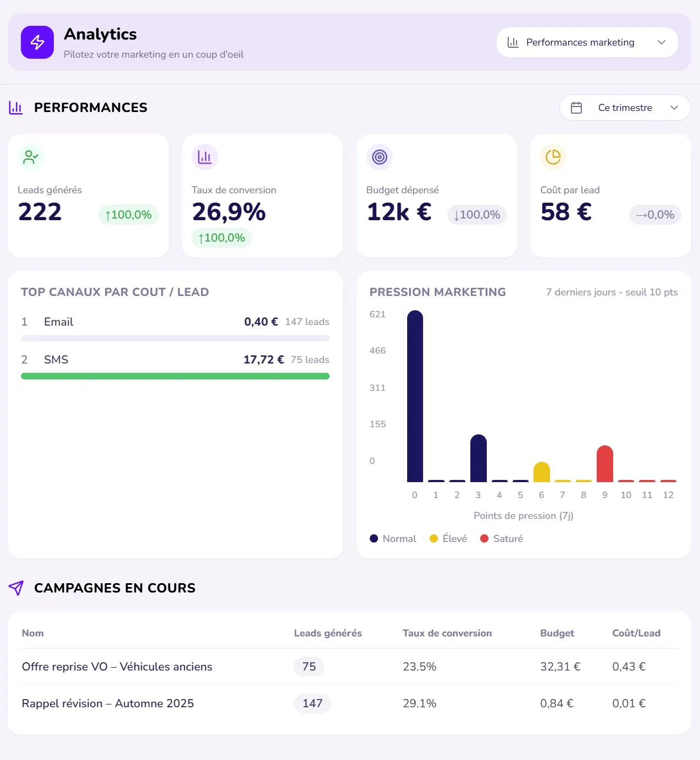
Task: Click the 75 leads badge in campaigns table
Action: [x=309, y=667]
